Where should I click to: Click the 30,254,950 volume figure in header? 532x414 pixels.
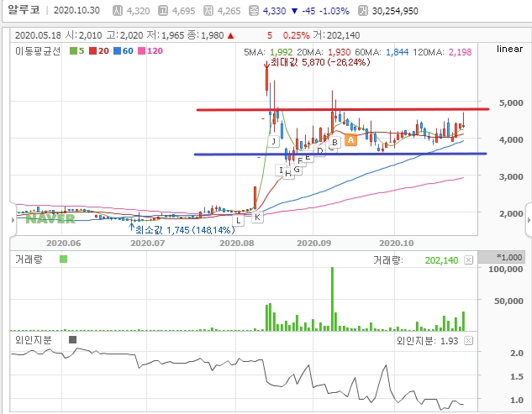click(x=395, y=11)
